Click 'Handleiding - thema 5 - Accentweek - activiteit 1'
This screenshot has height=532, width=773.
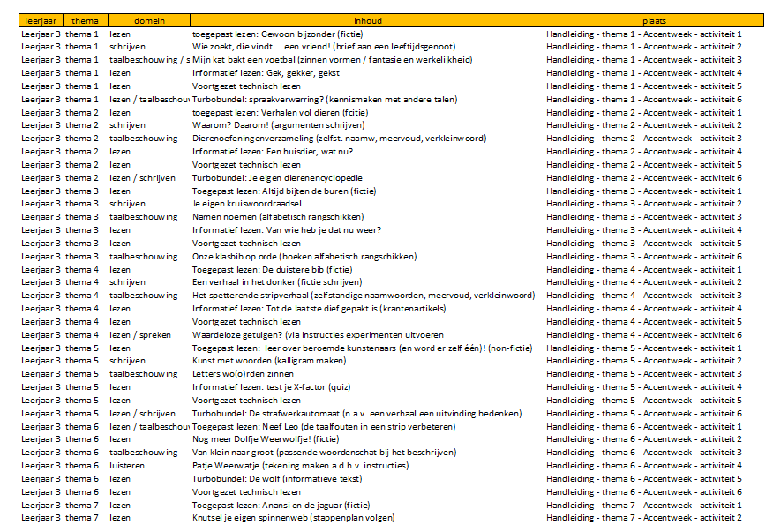644,348
